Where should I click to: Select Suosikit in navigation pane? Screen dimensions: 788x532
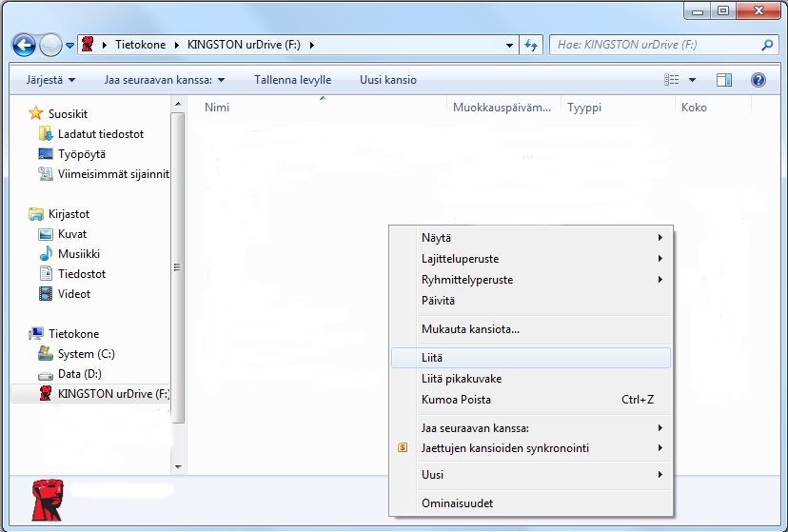[x=68, y=114]
